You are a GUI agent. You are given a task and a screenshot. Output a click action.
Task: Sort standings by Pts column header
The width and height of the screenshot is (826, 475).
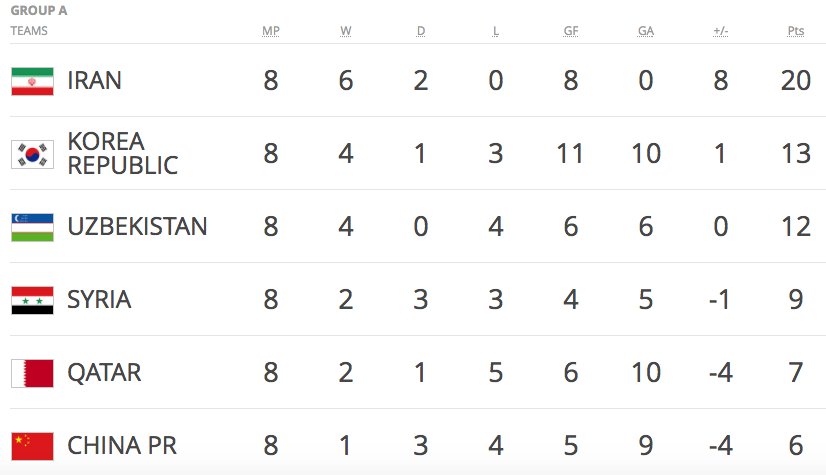[x=796, y=31]
